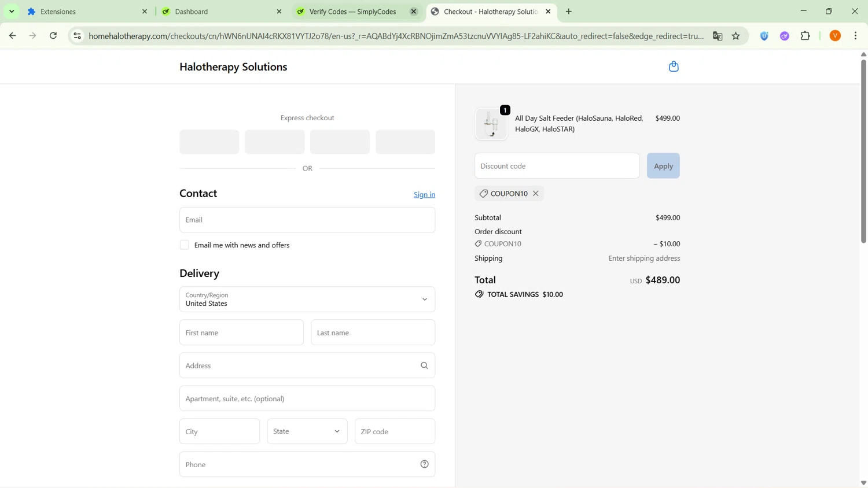The height and width of the screenshot is (488, 868).
Task: Click the browser back arrow
Action: 12,36
